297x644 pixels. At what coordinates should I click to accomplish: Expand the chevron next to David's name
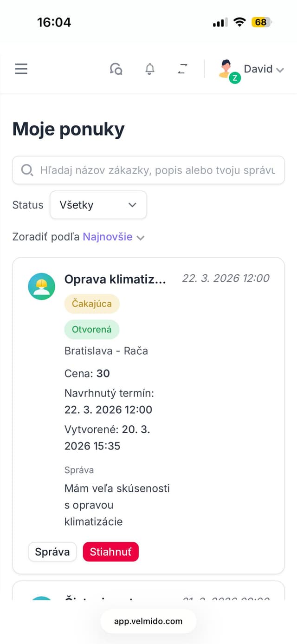point(281,69)
